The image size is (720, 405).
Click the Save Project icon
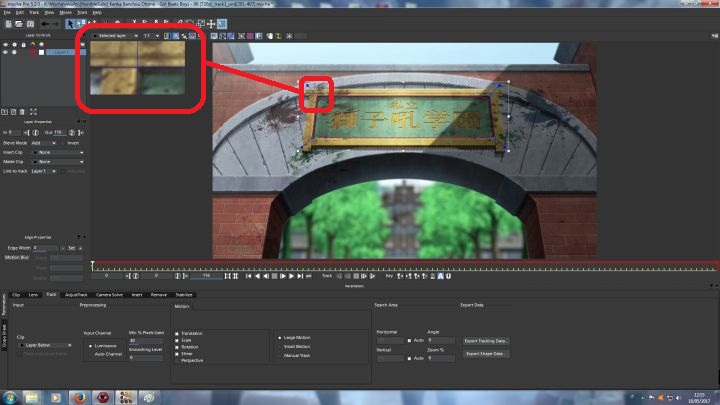pyautogui.click(x=30, y=24)
